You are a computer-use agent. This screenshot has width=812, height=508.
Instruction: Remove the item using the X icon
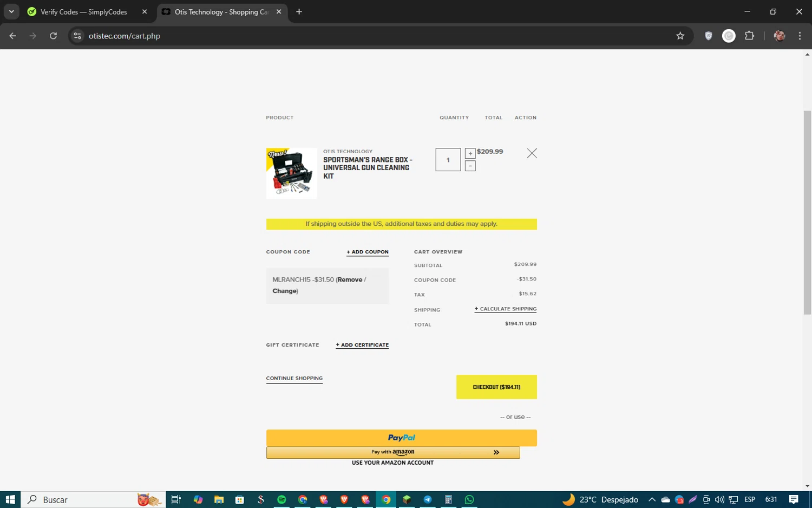[x=532, y=153]
